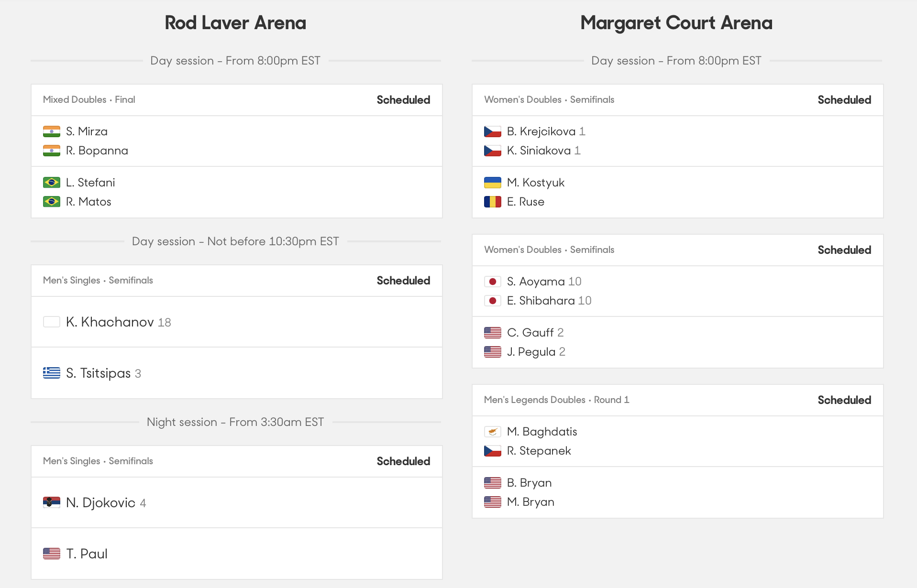917x588 pixels.
Task: Click India flag beside S. Mirza
Action: (52, 131)
